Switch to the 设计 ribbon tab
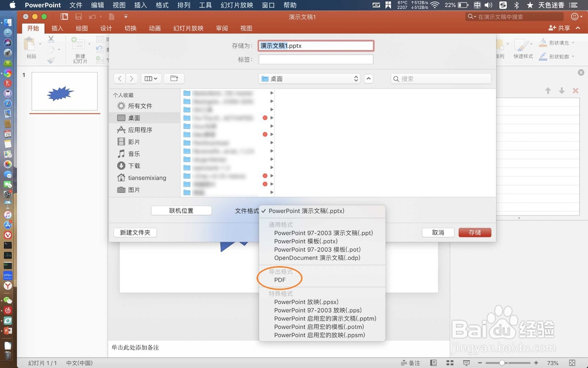The width and height of the screenshot is (588, 368). tap(106, 28)
